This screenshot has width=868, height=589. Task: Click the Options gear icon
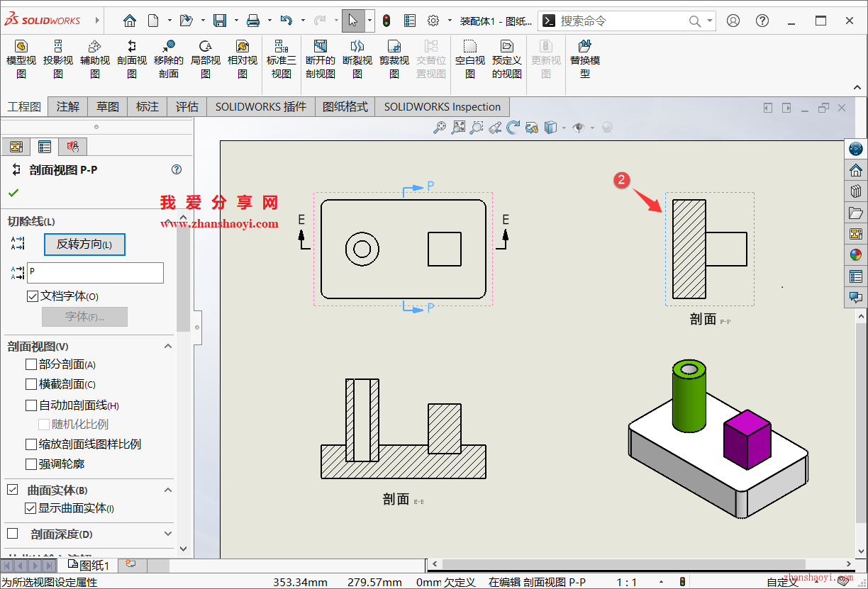point(433,21)
